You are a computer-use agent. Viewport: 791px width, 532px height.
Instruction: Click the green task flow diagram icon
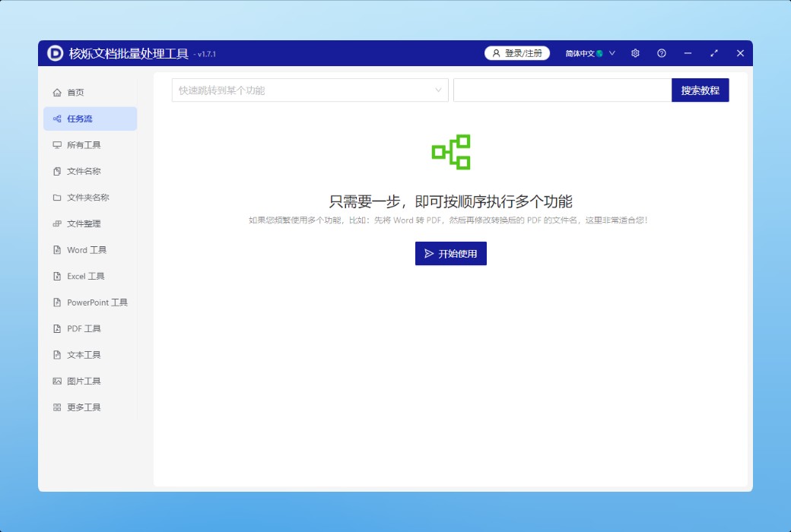(451, 152)
